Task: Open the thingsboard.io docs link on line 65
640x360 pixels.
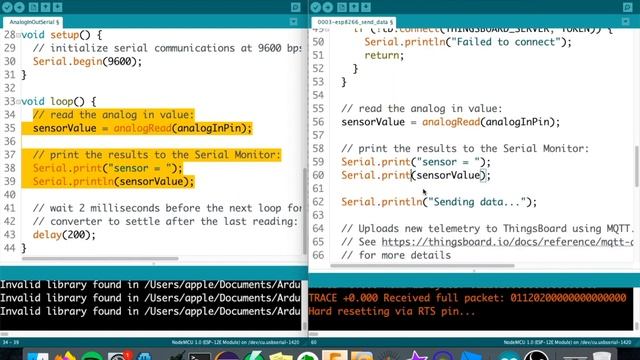Action: pyautogui.click(x=507, y=242)
